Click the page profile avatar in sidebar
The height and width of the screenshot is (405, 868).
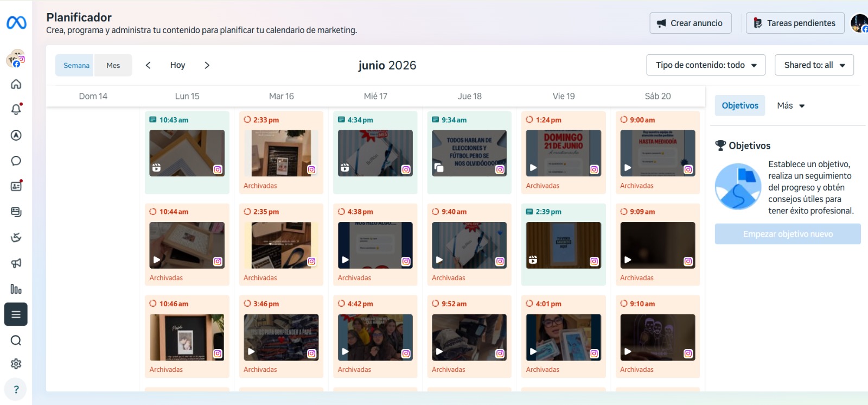point(16,59)
